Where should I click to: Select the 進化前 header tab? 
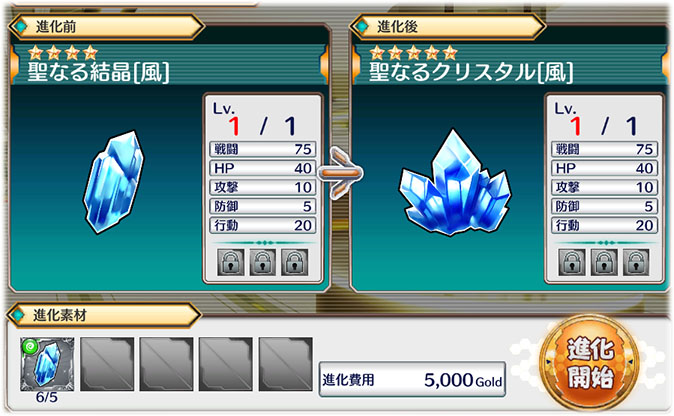point(106,27)
